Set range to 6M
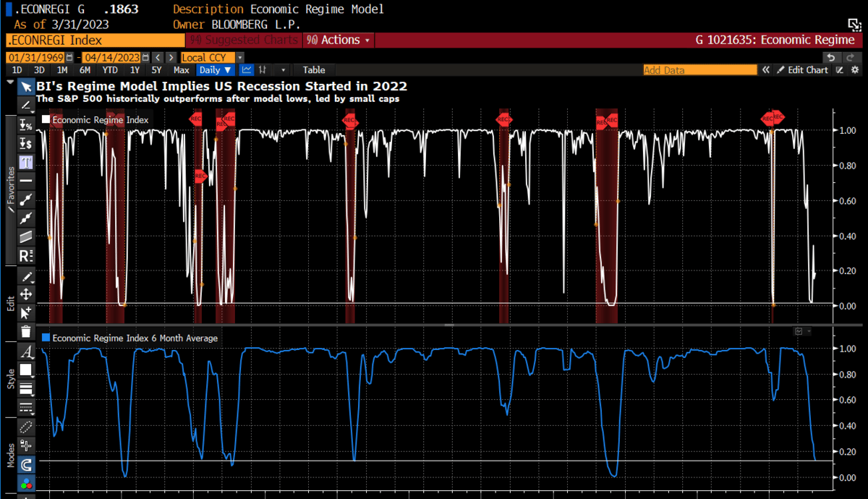The width and height of the screenshot is (868, 499). coord(85,70)
